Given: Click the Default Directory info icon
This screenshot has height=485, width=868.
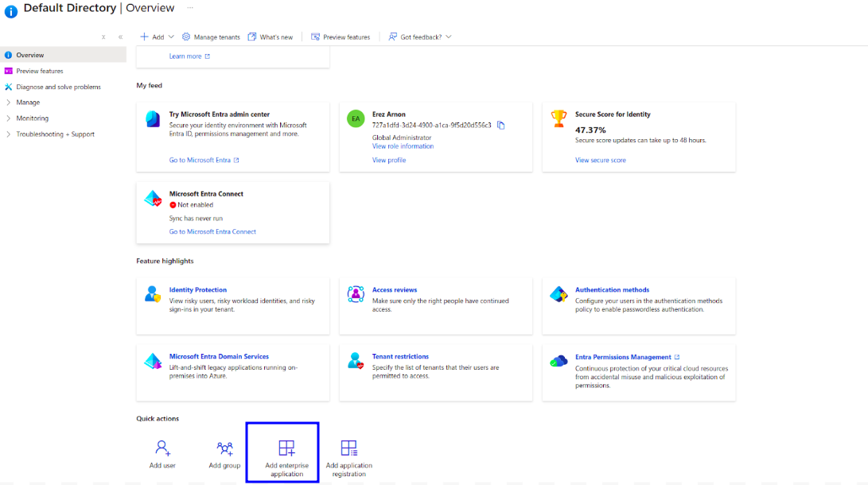Looking at the screenshot, I should coord(10,11).
